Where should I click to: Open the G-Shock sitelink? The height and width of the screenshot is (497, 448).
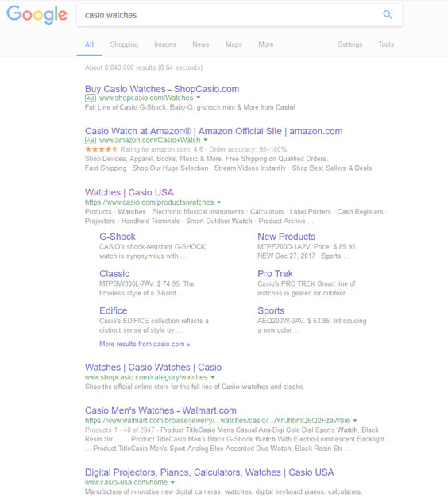point(118,237)
